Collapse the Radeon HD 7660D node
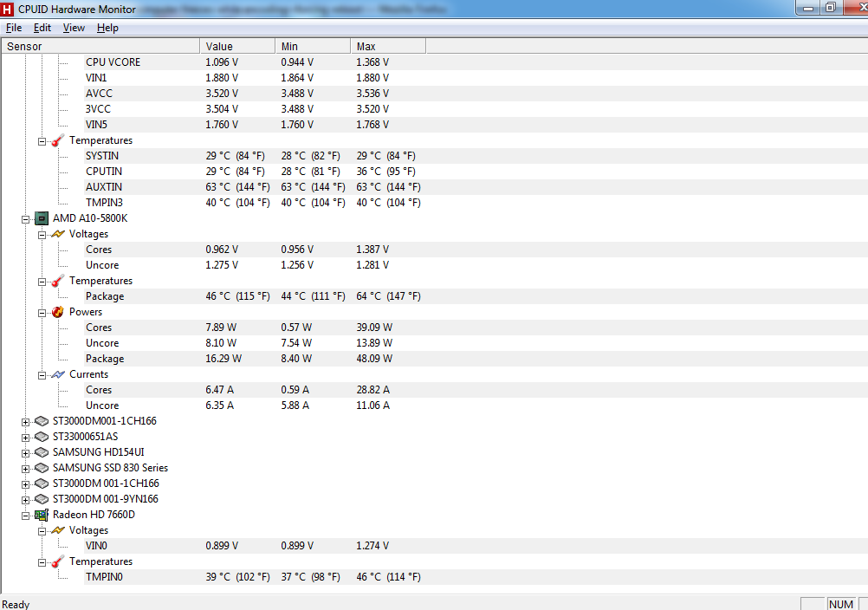The width and height of the screenshot is (868, 610). [25, 516]
